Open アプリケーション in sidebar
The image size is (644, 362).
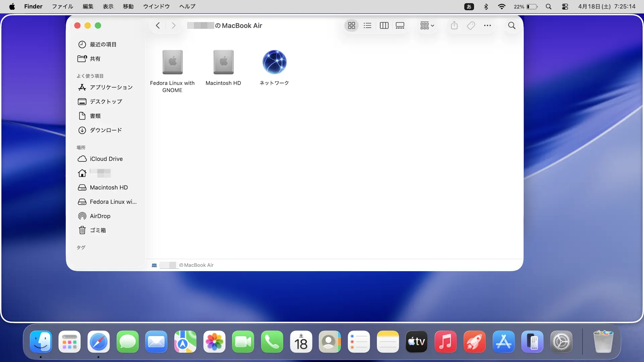click(111, 87)
